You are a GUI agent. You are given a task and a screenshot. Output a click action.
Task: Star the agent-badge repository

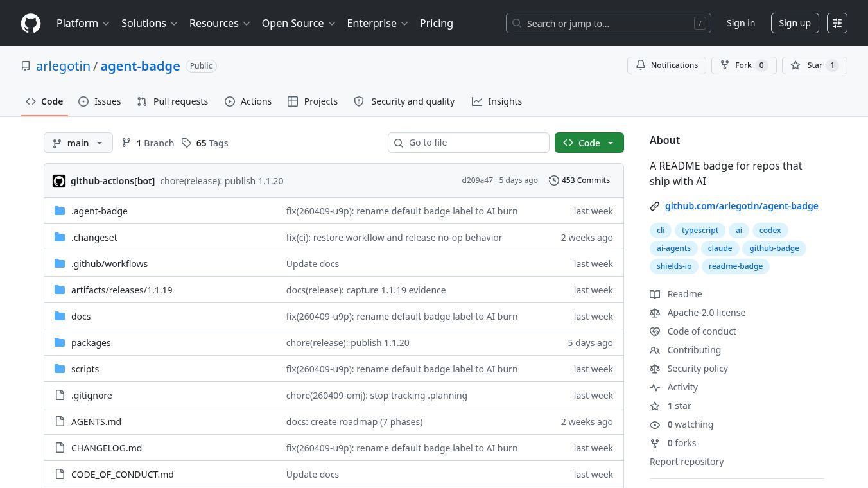pos(814,65)
